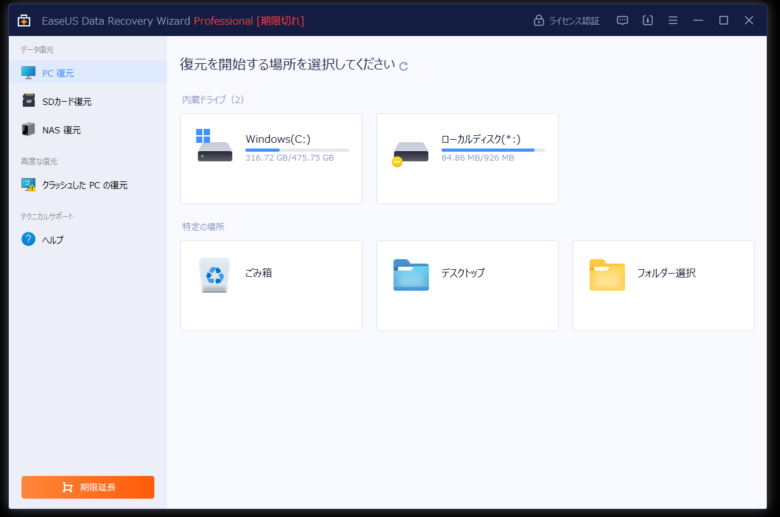The image size is (780, 517).
Task: Open the hamburger menu icon
Action: pos(673,20)
